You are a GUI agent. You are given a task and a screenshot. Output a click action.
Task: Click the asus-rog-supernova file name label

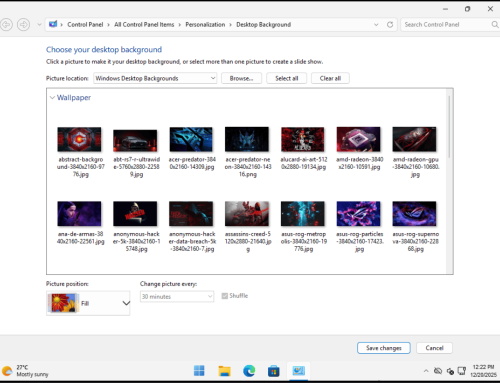click(x=416, y=241)
